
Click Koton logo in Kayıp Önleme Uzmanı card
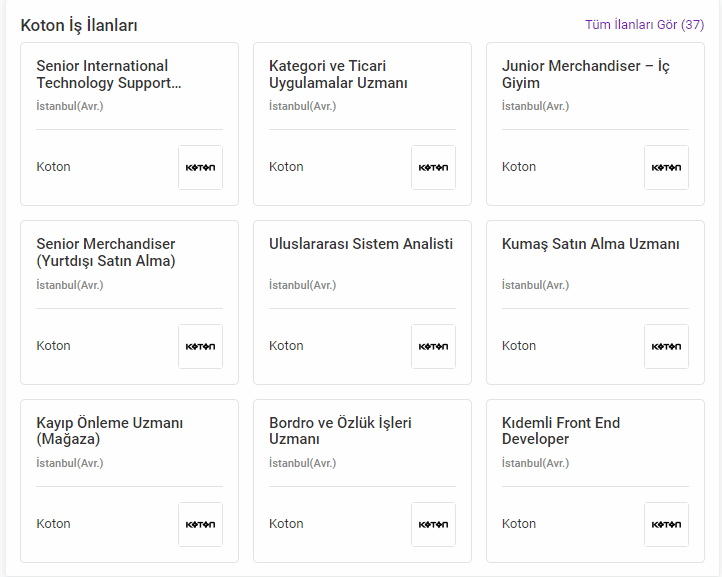point(200,524)
